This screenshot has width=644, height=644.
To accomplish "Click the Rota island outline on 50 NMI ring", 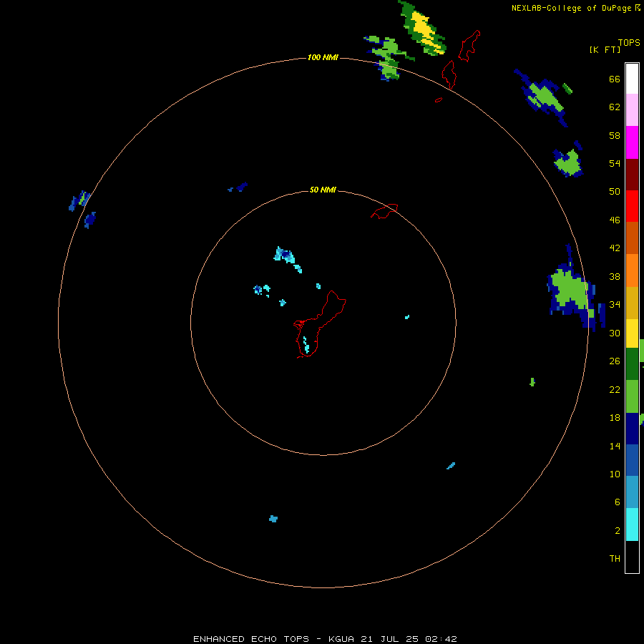I will click(384, 211).
